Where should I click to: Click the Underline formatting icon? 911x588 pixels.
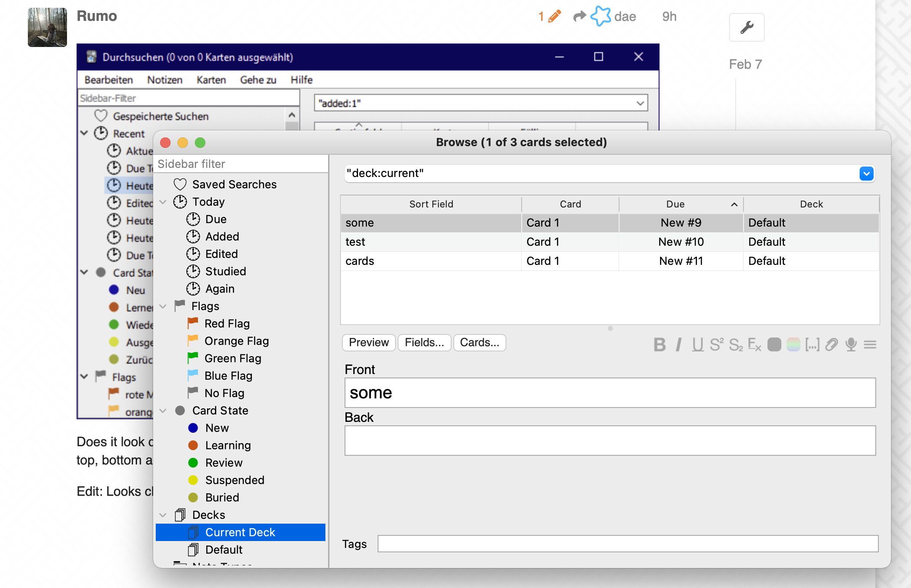[697, 344]
